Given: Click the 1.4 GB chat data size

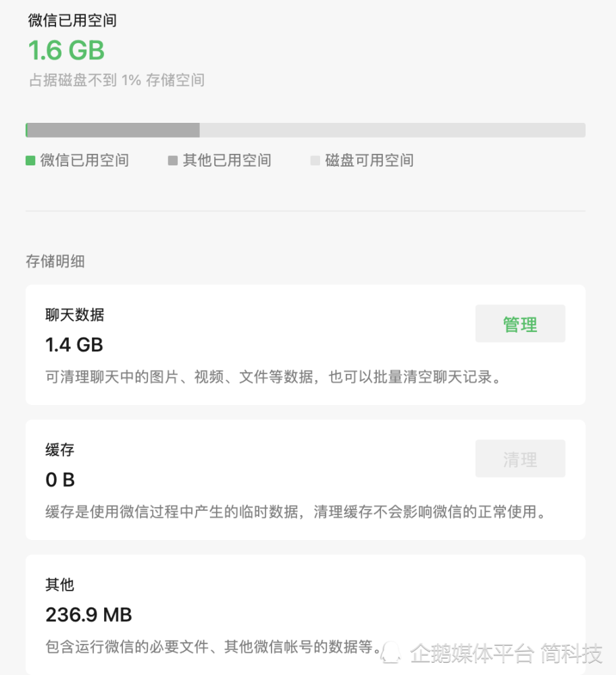Looking at the screenshot, I should (x=74, y=345).
